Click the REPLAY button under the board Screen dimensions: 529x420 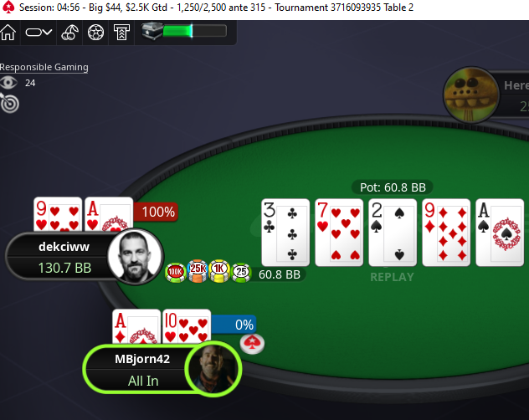point(392,277)
